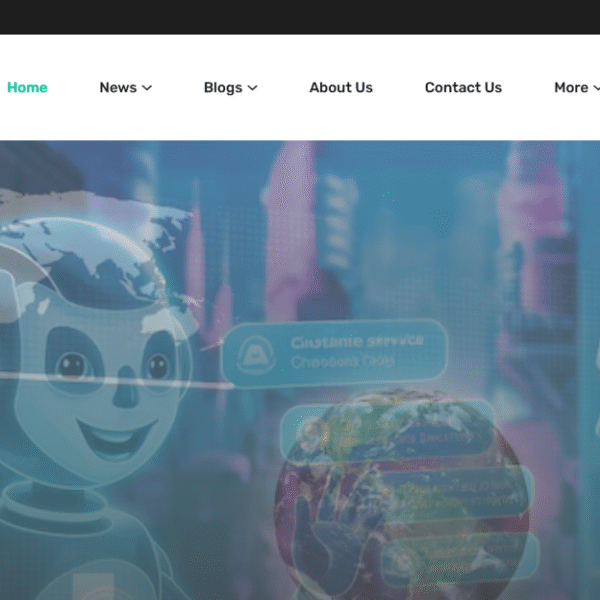Click the top customer service chat bubble text
The image size is (600, 600).
pyautogui.click(x=357, y=351)
